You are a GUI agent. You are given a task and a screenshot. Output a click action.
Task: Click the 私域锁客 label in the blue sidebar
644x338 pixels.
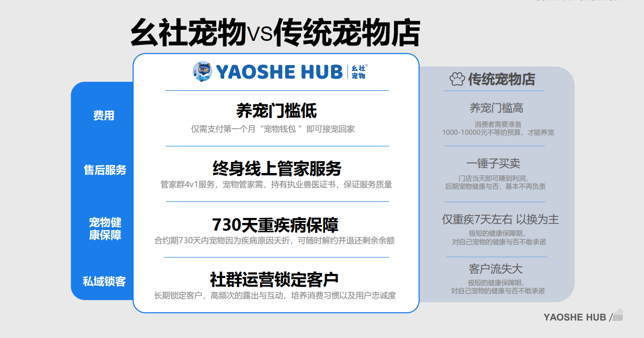tap(104, 281)
